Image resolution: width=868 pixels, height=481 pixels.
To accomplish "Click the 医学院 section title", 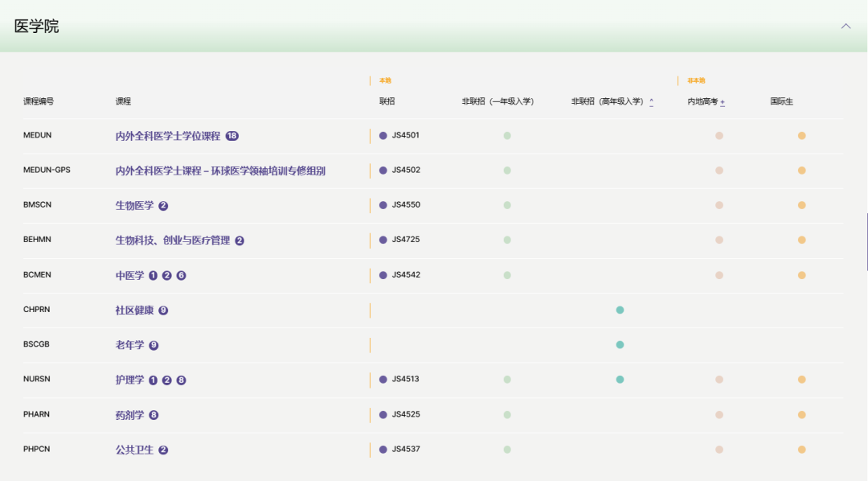I will coord(36,26).
